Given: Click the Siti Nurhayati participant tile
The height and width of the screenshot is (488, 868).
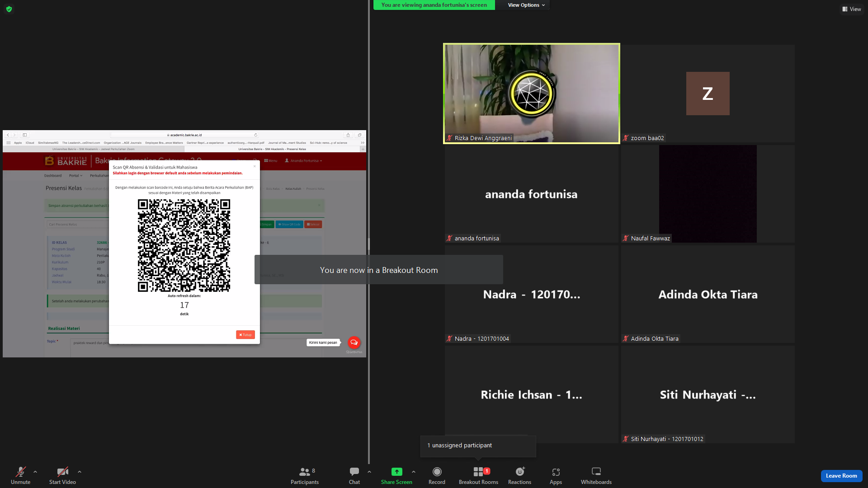Looking at the screenshot, I should click(708, 394).
